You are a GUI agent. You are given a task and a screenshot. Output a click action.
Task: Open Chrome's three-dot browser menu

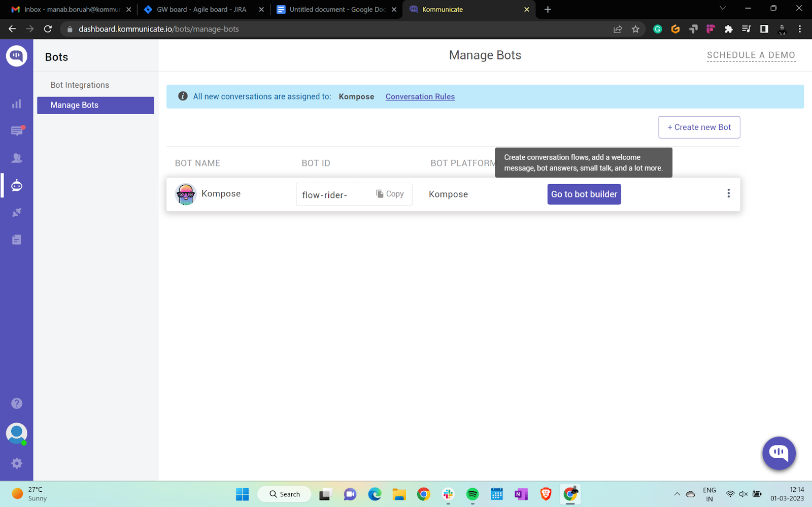800,29
